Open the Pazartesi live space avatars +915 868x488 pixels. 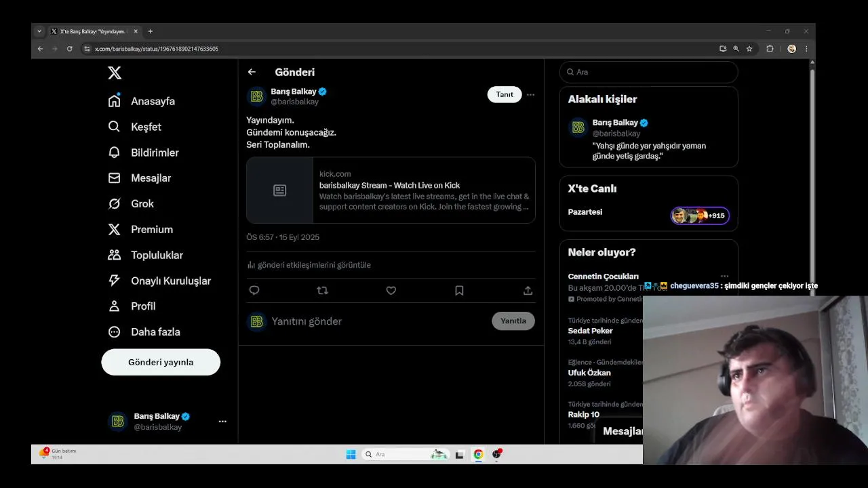(x=700, y=216)
